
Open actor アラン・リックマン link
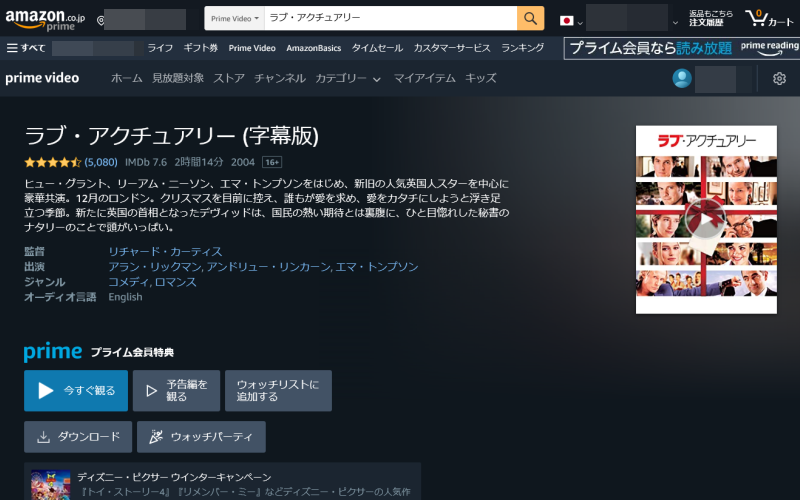coord(155,267)
